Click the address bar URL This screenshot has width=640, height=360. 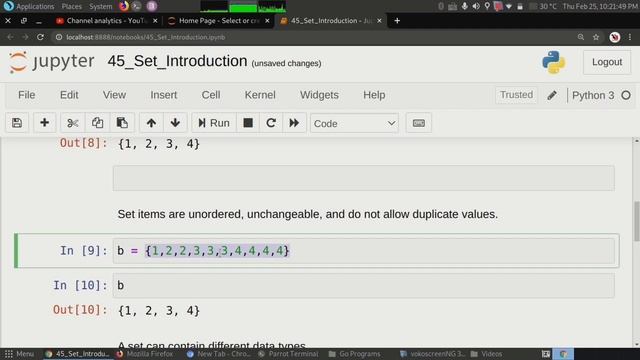(145, 37)
